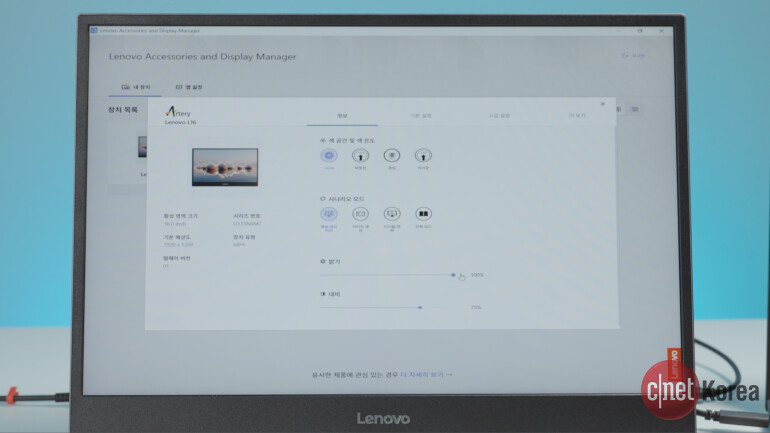This screenshot has height=433, width=770.
Task: Open the 고급 설정 tab
Action: [x=499, y=116]
